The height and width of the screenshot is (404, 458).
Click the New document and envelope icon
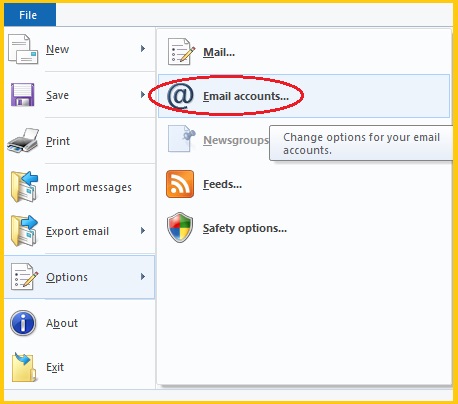click(x=23, y=49)
